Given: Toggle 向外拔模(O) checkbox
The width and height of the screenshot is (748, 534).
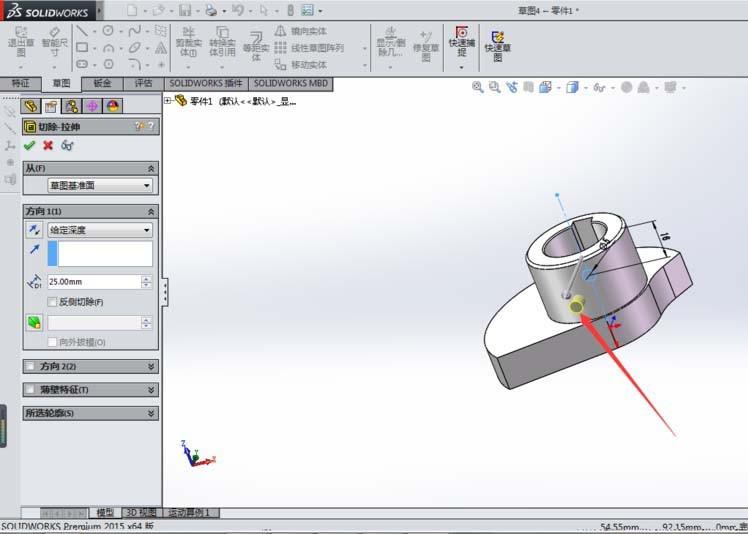Looking at the screenshot, I should (x=52, y=342).
